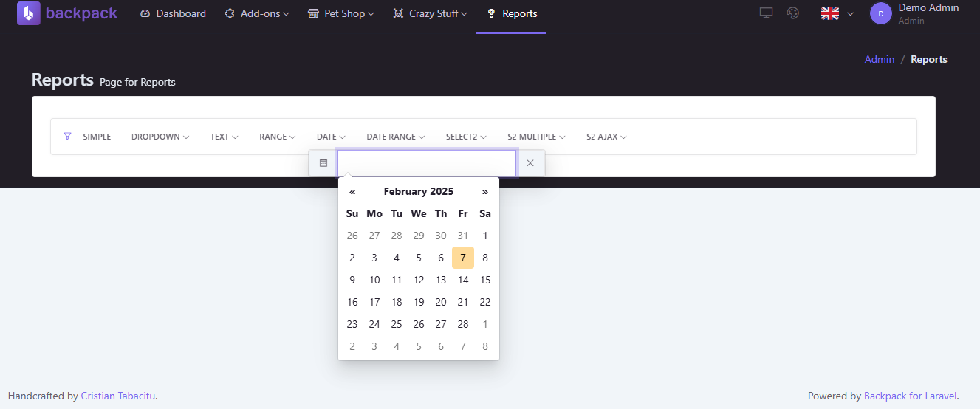The width and height of the screenshot is (980, 409).
Task: Select February 14 in the calendar
Action: pyautogui.click(x=463, y=280)
